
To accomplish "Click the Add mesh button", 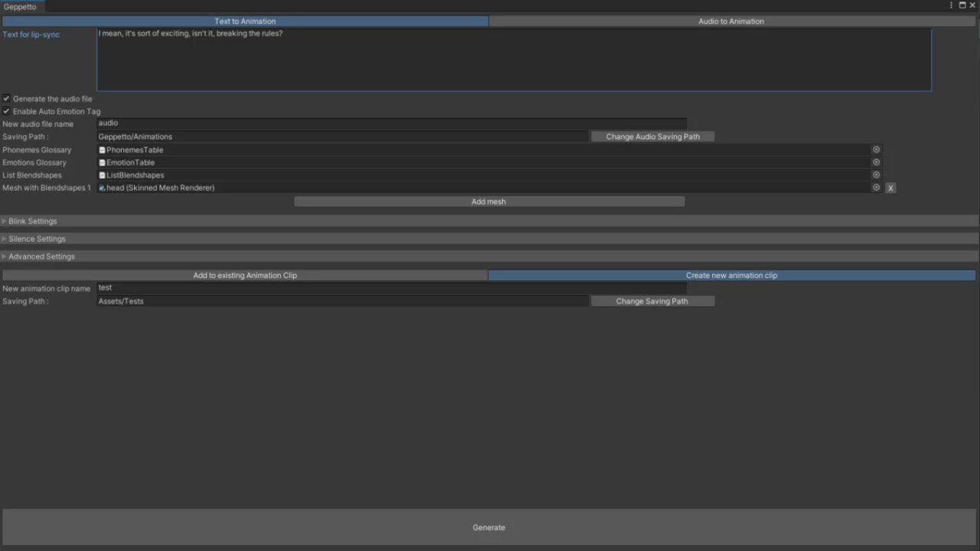I will [488, 202].
